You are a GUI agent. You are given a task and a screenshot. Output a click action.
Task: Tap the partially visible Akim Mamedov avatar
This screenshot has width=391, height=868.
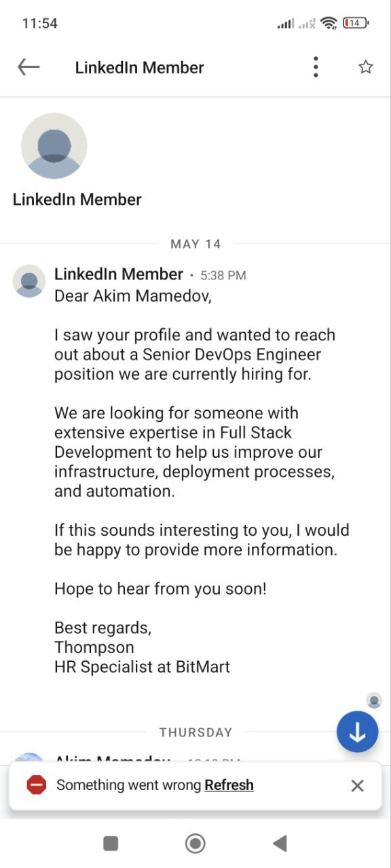29,757
